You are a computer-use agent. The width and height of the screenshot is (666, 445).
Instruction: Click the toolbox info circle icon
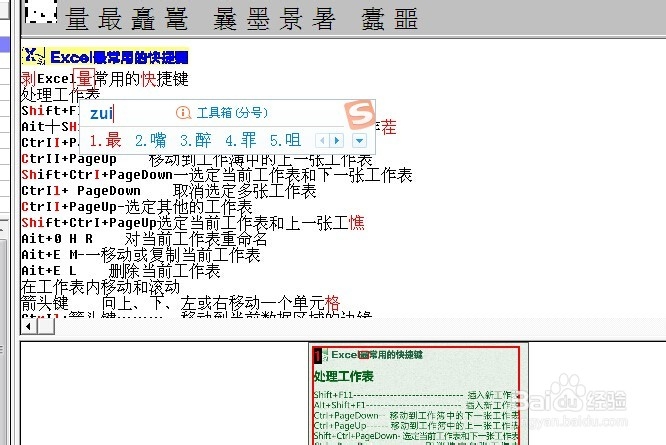[x=183, y=113]
